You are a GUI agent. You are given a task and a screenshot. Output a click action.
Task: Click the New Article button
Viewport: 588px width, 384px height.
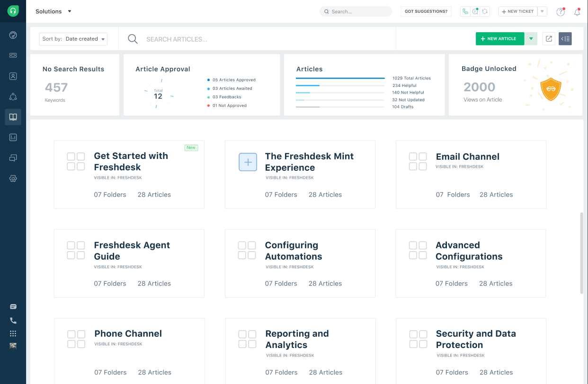click(500, 39)
